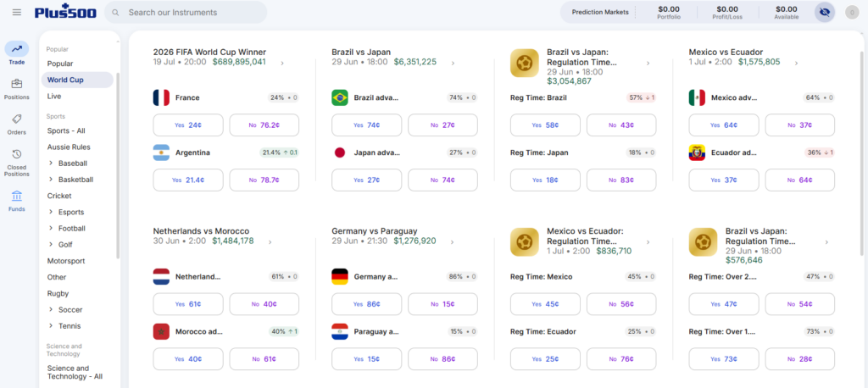The width and height of the screenshot is (868, 388).
Task: Open Science and Technology - All
Action: click(75, 372)
